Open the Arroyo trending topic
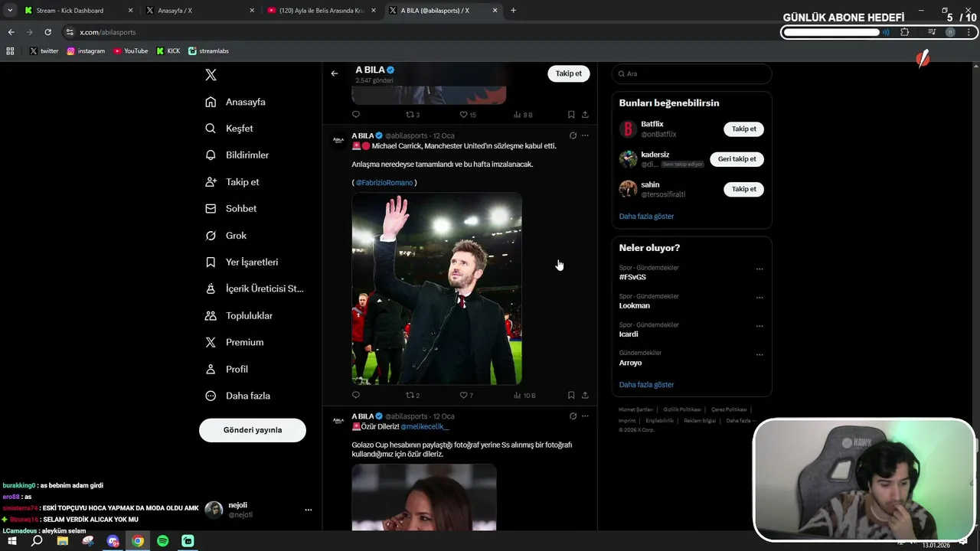 pos(630,363)
